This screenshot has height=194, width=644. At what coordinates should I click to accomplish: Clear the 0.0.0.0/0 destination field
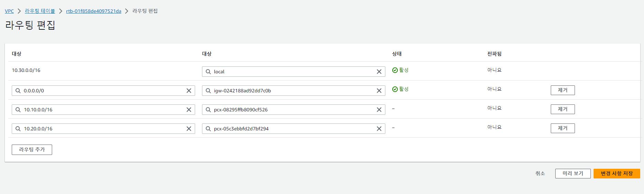189,91
